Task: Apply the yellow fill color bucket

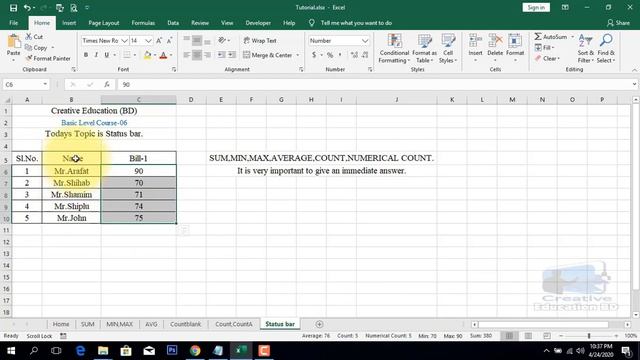Action: 147,55
